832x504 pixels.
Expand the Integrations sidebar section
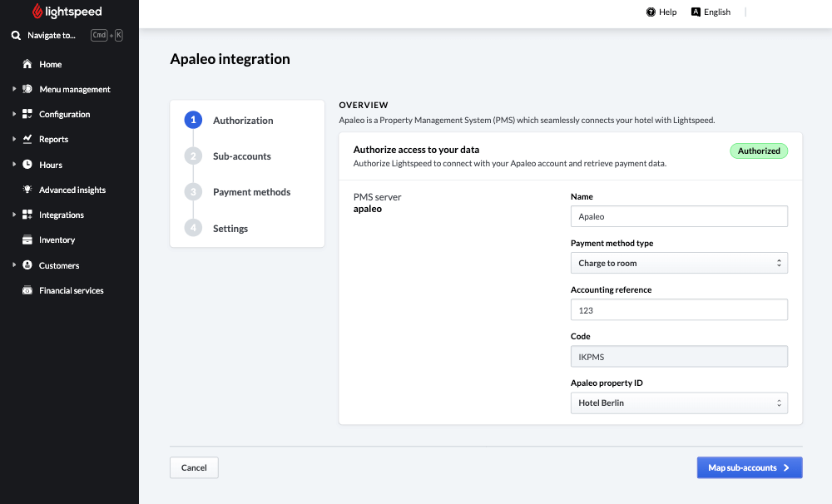pyautogui.click(x=14, y=215)
